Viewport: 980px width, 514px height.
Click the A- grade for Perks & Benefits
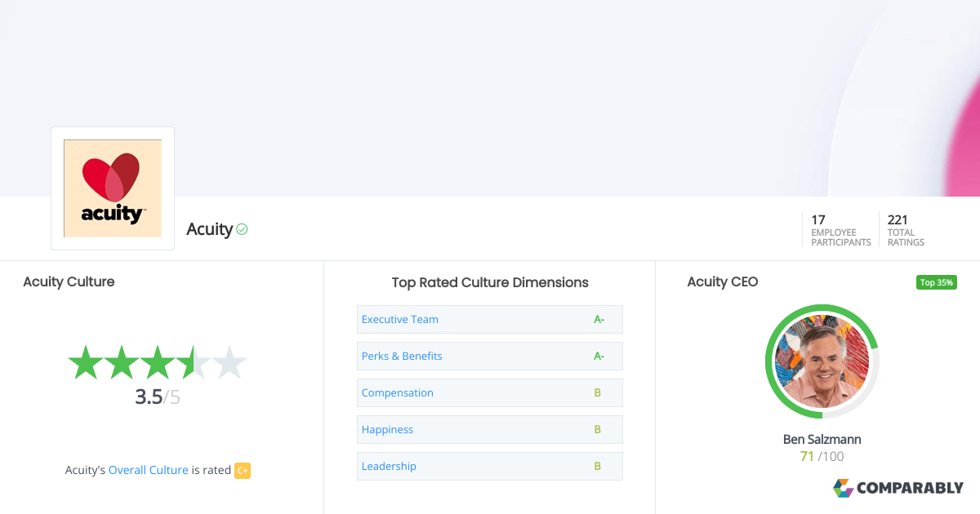pos(599,356)
